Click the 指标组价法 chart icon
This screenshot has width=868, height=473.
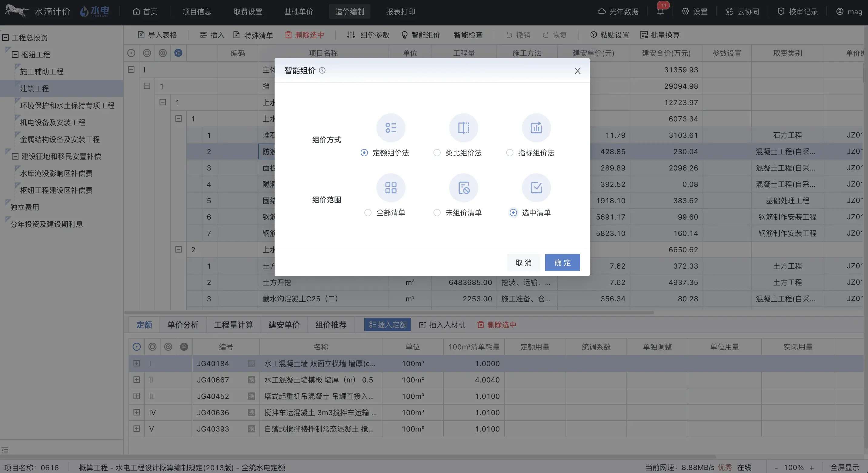point(536,128)
